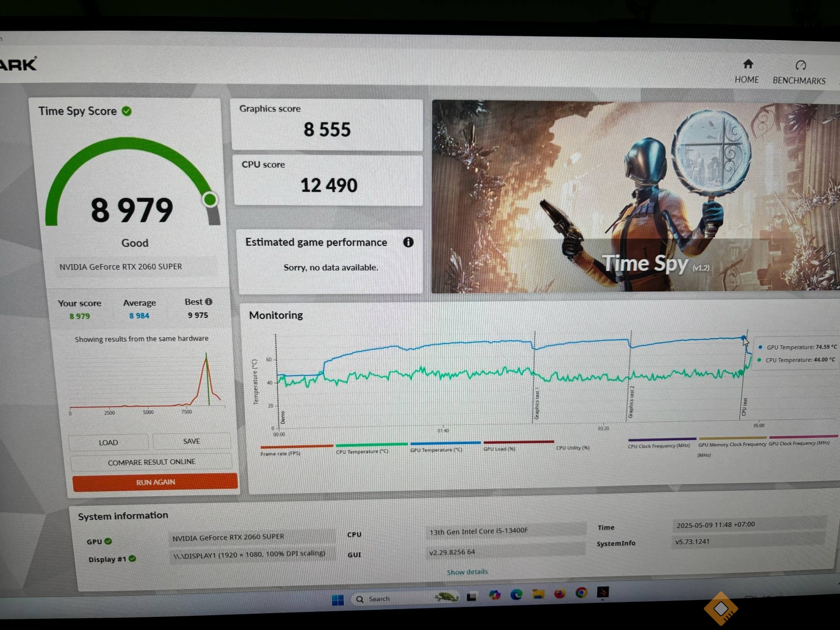Screen dimensions: 840x630
Task: Click the Time Spy Score green checkmark
Action: 127,111
